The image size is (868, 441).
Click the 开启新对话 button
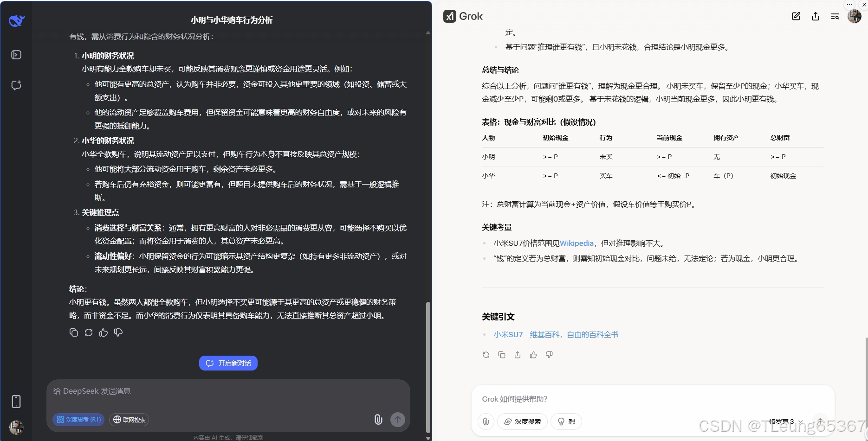pyautogui.click(x=228, y=363)
